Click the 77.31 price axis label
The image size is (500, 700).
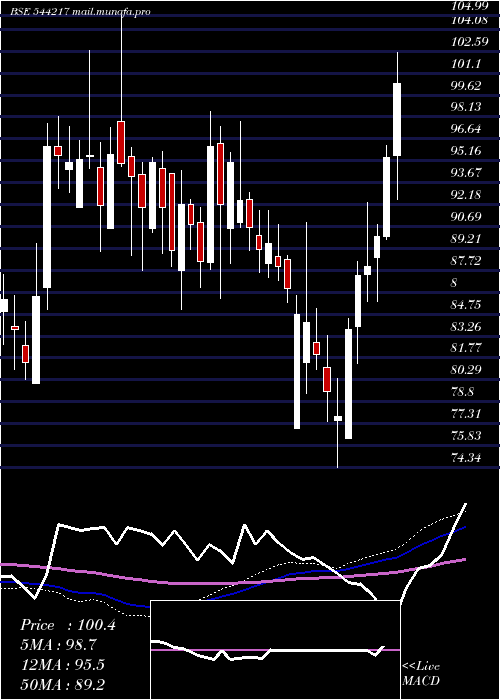[x=466, y=413]
